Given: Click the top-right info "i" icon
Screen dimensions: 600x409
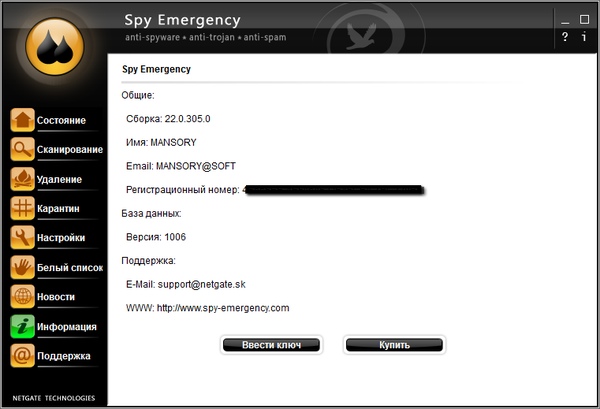Looking at the screenshot, I should click(584, 37).
